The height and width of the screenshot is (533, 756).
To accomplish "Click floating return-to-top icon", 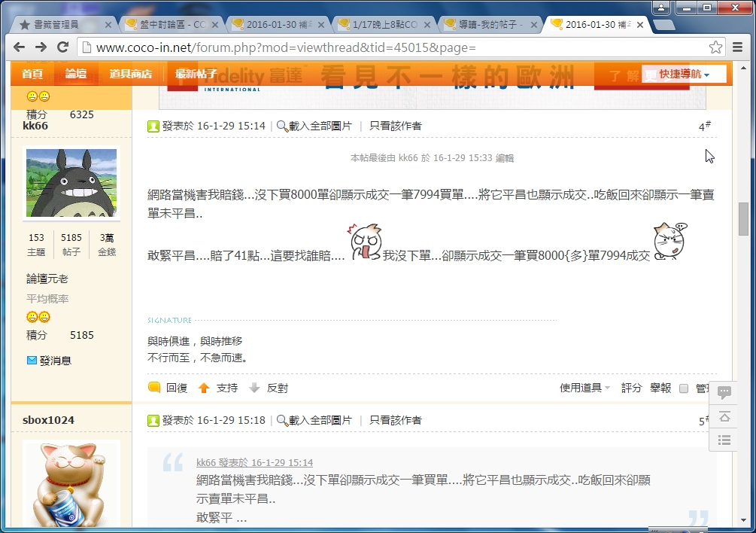I will [x=724, y=416].
